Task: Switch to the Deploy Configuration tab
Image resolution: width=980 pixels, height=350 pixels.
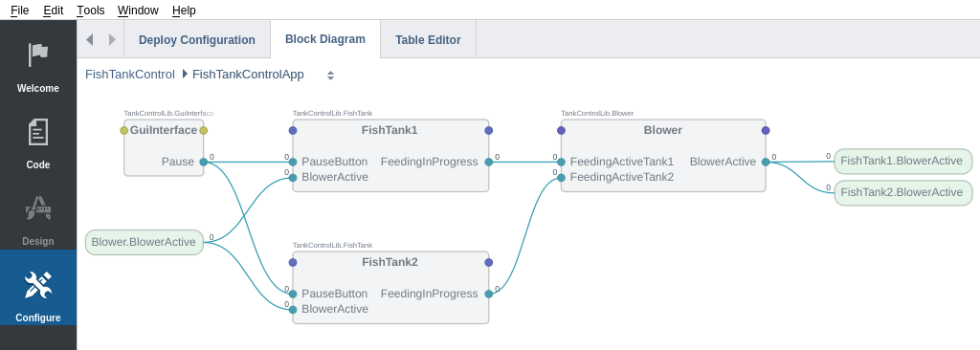Action: point(197,39)
